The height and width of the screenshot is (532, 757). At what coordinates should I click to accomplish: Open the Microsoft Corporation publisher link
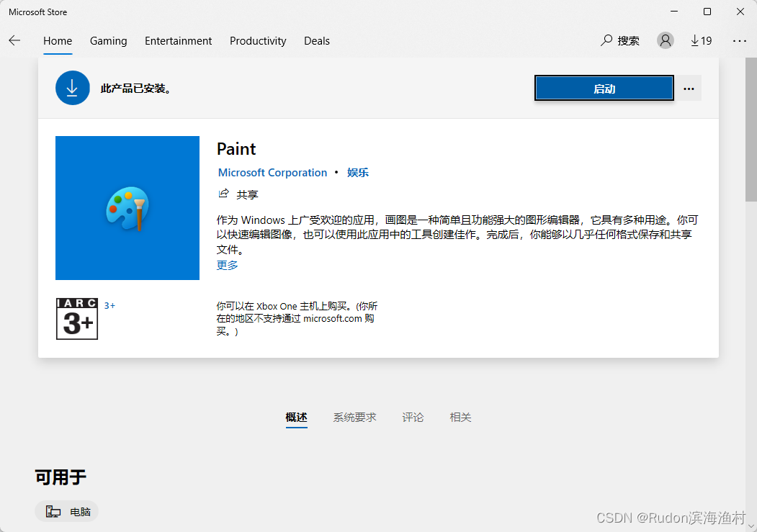point(272,173)
